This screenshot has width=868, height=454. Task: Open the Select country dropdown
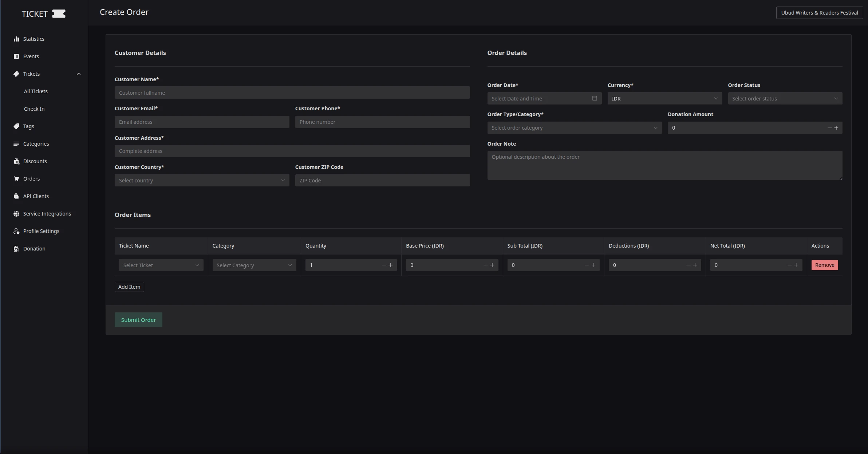pos(202,181)
